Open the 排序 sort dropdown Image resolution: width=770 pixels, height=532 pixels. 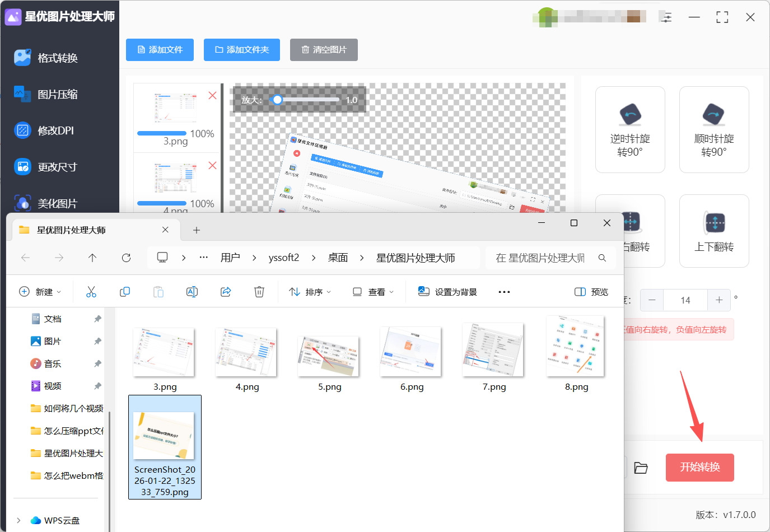[x=310, y=292]
